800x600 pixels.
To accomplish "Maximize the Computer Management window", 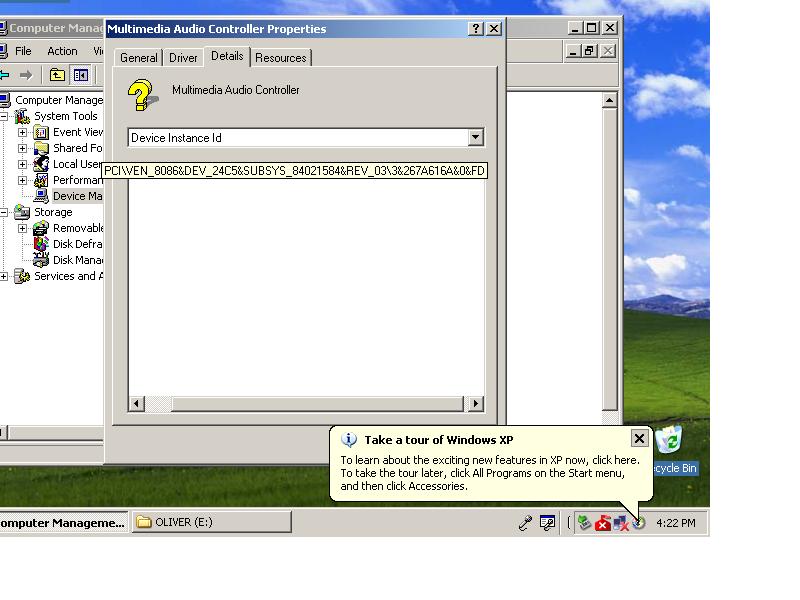I will [x=592, y=28].
